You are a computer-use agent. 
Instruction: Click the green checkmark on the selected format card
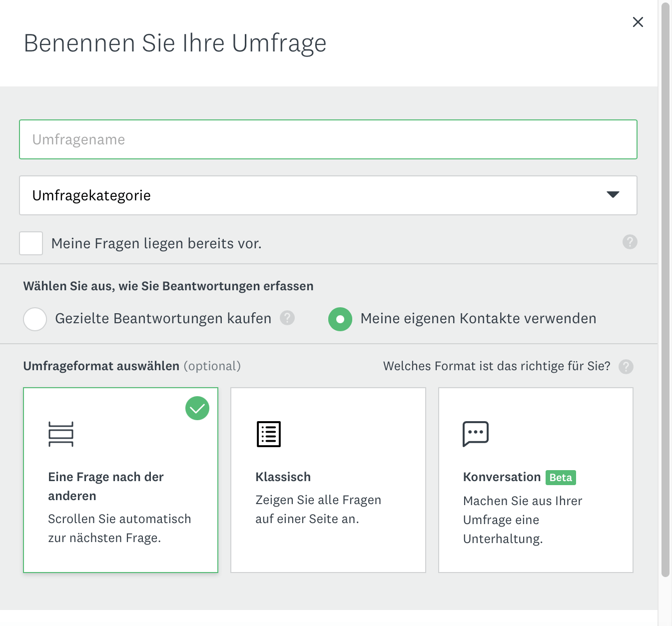197,408
